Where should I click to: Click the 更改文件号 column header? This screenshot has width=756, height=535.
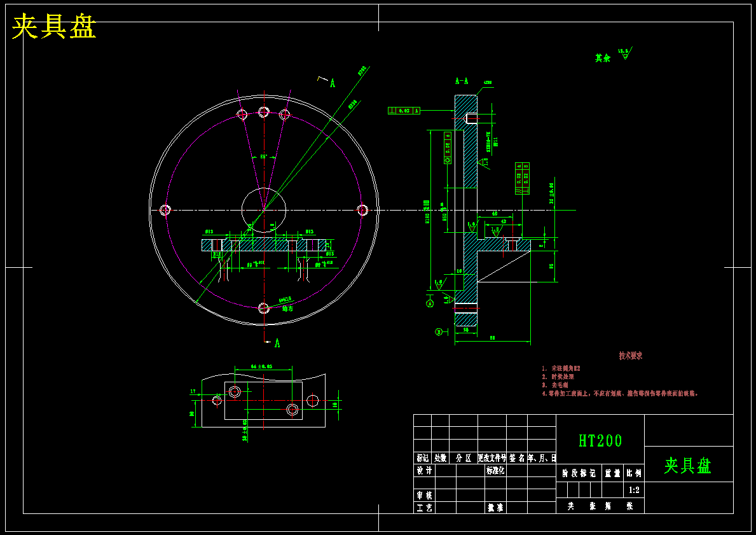[491, 458]
